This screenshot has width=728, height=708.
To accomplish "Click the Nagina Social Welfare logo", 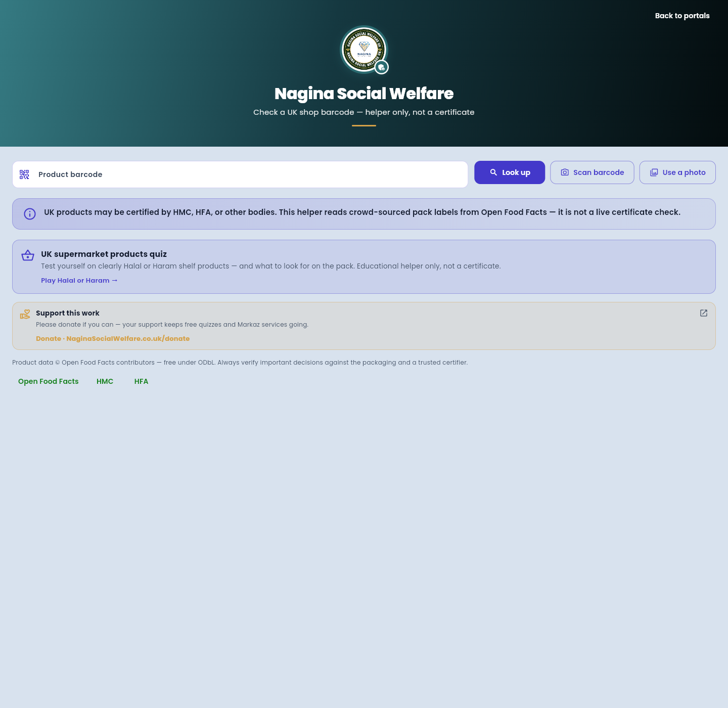I will click(x=364, y=50).
